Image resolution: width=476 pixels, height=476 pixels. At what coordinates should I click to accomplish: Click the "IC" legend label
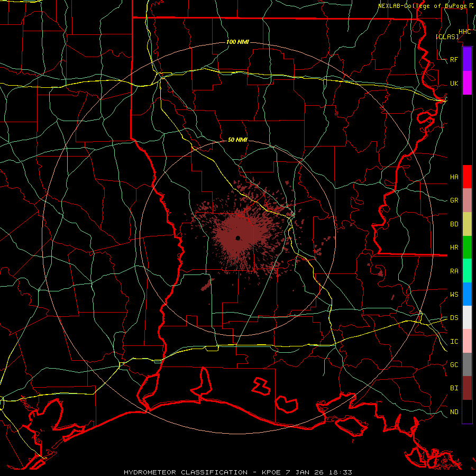pos(454,342)
